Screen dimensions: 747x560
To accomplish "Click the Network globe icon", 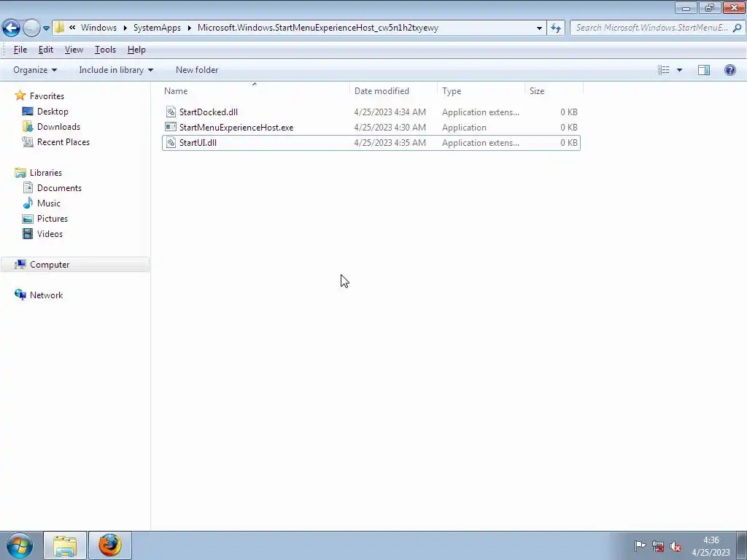I will coord(20,295).
